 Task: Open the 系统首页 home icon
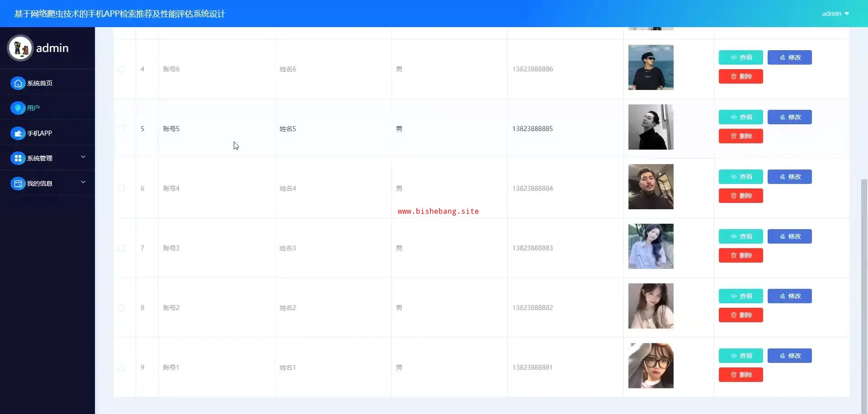click(18, 83)
